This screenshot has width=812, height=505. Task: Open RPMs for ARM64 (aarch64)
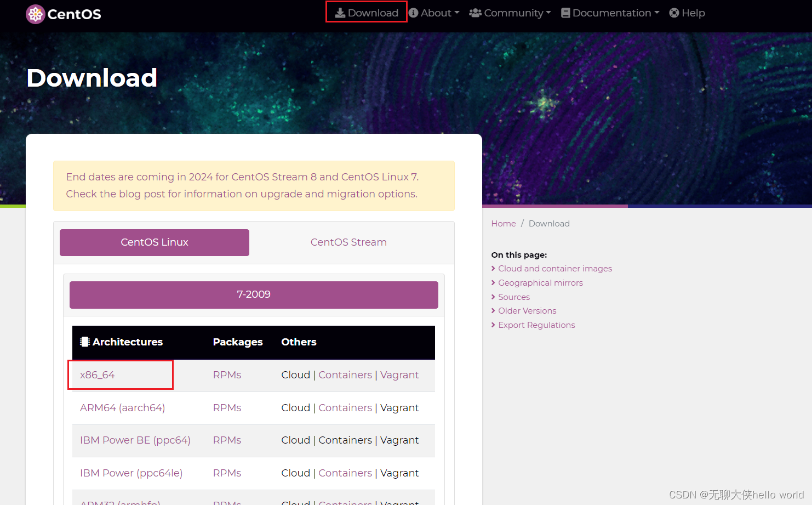point(227,408)
